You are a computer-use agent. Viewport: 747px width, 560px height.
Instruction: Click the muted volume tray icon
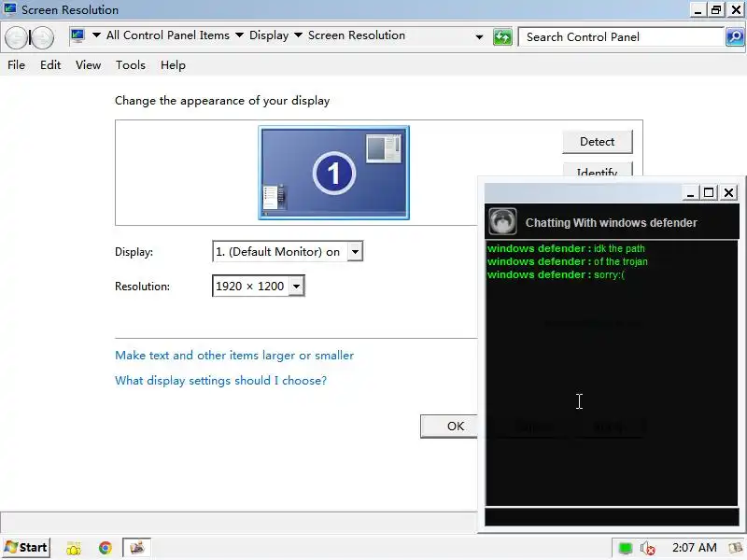(x=647, y=549)
